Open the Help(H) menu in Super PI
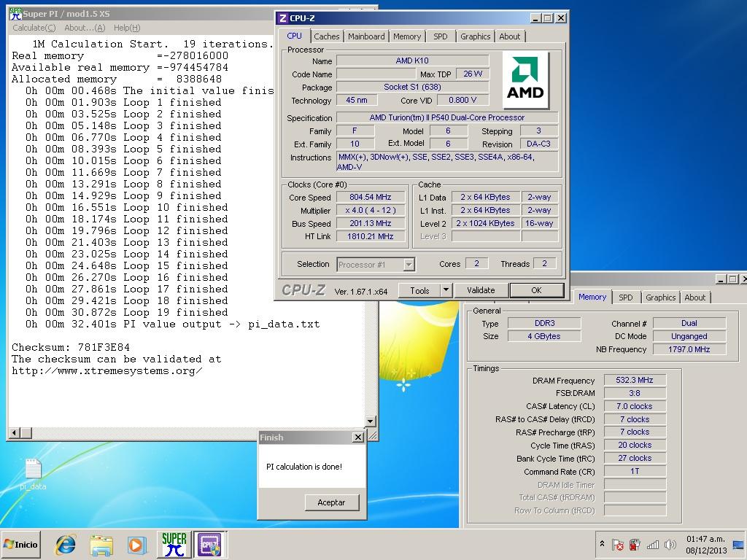This screenshot has height=560, width=747. point(127,28)
